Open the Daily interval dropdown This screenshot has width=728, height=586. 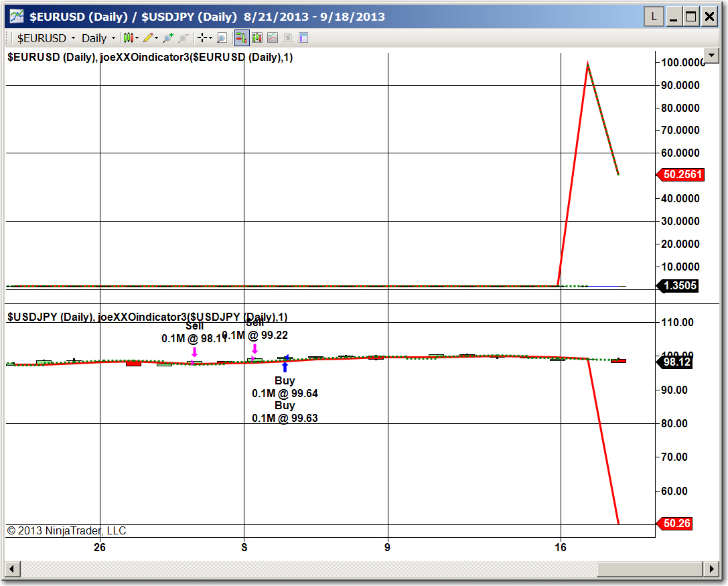[x=98, y=38]
